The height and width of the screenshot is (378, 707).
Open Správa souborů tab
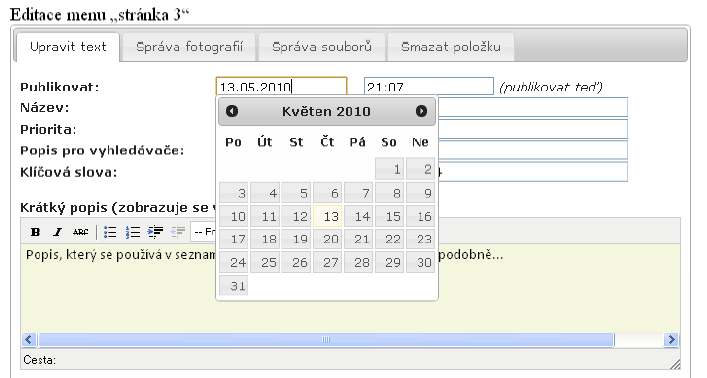[x=322, y=47]
